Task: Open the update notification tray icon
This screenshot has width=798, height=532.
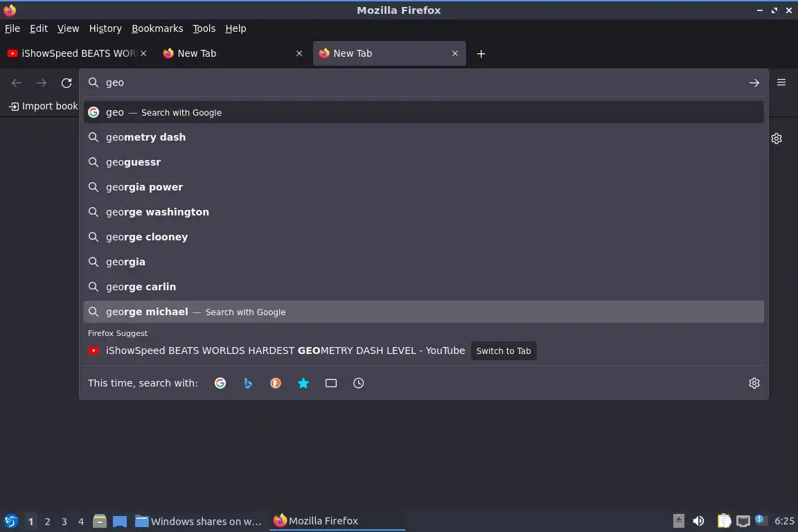Action: [x=760, y=520]
